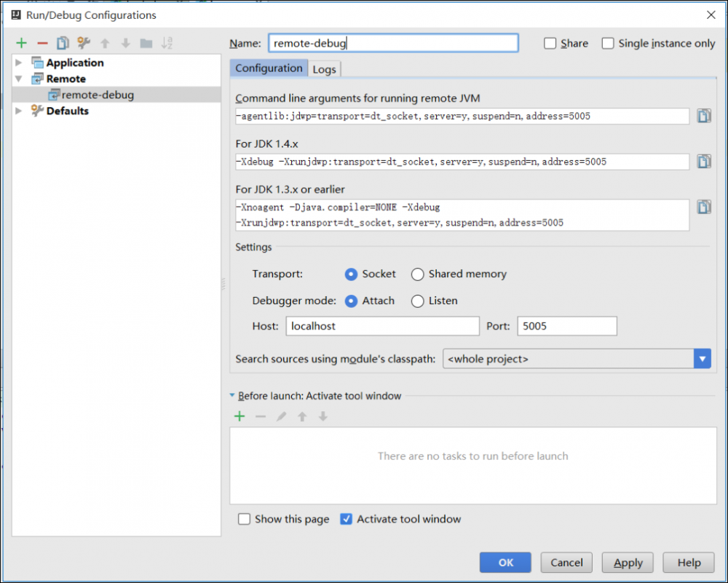Viewport: 728px width, 583px height.
Task: Switch debugger mode to Listen
Action: tap(418, 301)
